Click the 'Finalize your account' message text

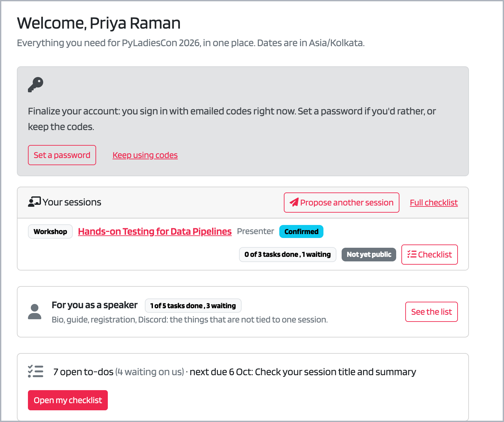point(232,119)
